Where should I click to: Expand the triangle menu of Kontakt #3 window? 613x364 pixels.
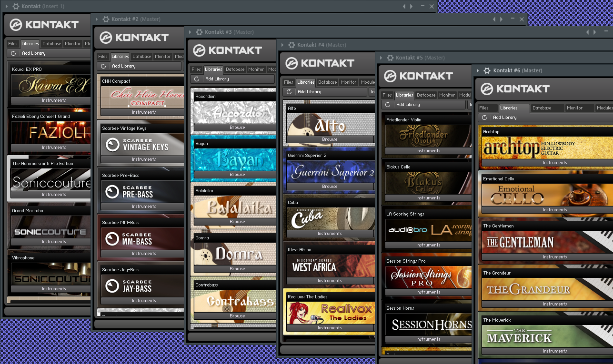tap(189, 32)
